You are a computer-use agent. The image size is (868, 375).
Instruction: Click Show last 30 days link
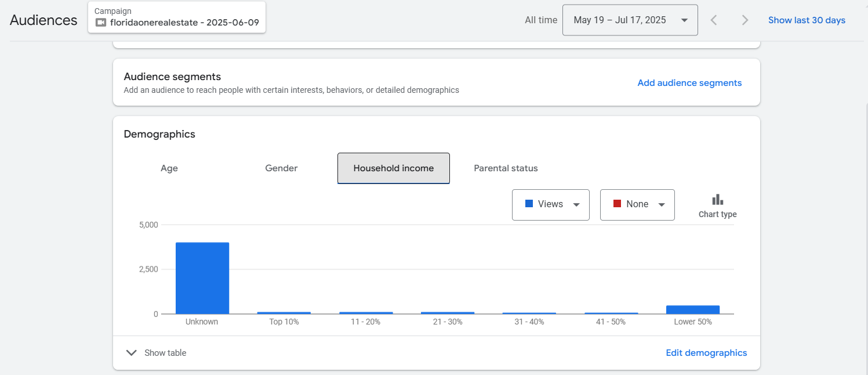[x=807, y=20]
